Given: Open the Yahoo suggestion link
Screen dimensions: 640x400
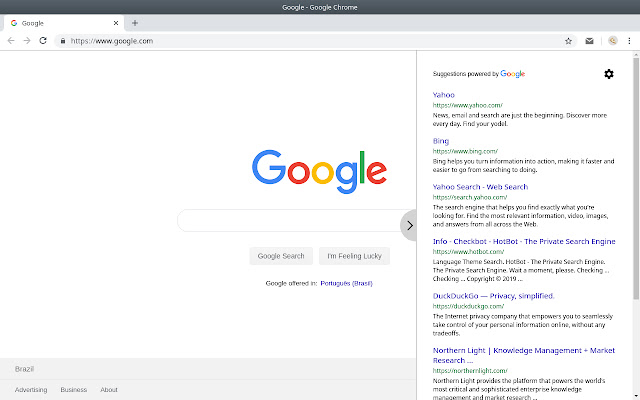Looking at the screenshot, I should pyautogui.click(x=444, y=95).
